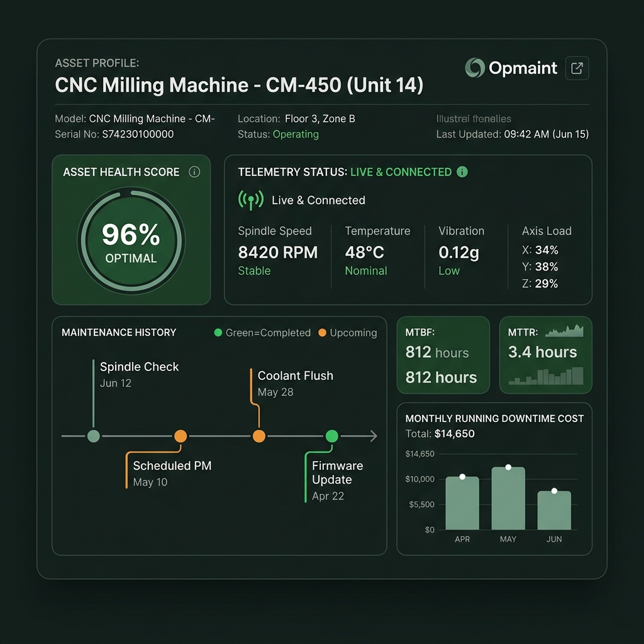Image resolution: width=644 pixels, height=644 pixels.
Task: Click the green Completed legend dot
Action: [218, 332]
